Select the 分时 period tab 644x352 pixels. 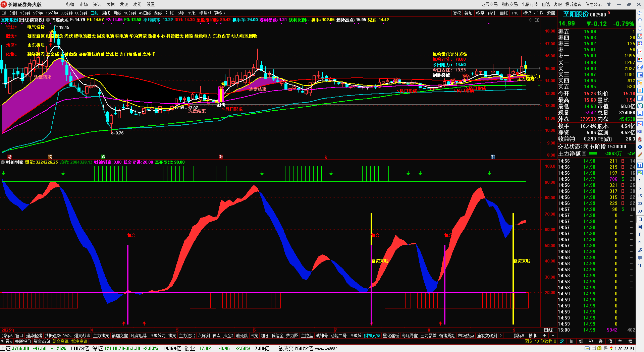click(13, 13)
